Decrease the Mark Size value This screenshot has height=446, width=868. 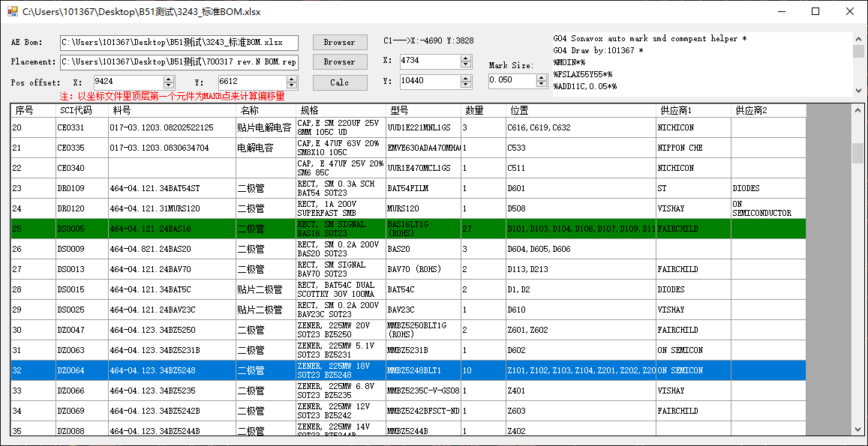pyautogui.click(x=542, y=84)
